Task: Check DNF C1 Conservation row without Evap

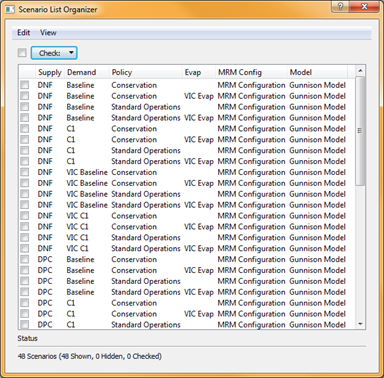Action: click(25, 129)
